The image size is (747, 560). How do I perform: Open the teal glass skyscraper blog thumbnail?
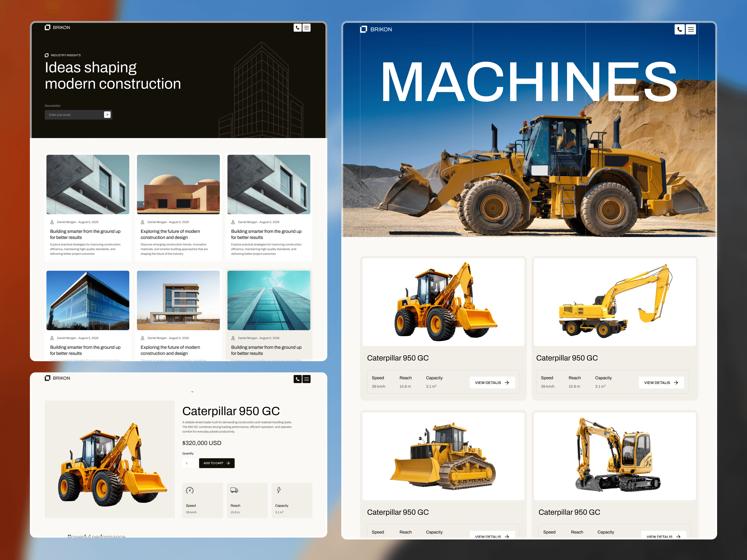click(269, 300)
